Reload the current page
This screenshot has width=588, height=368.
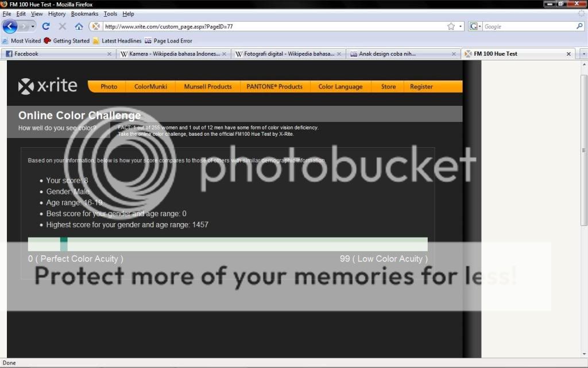(x=46, y=26)
